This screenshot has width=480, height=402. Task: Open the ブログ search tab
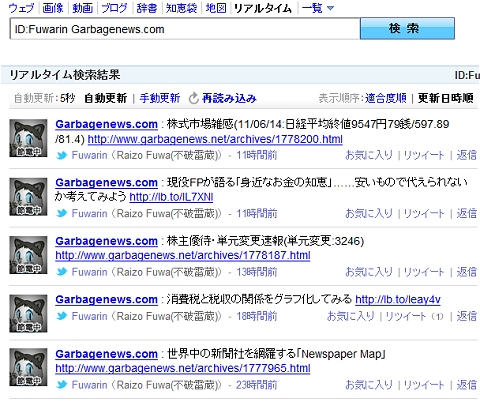point(114,8)
